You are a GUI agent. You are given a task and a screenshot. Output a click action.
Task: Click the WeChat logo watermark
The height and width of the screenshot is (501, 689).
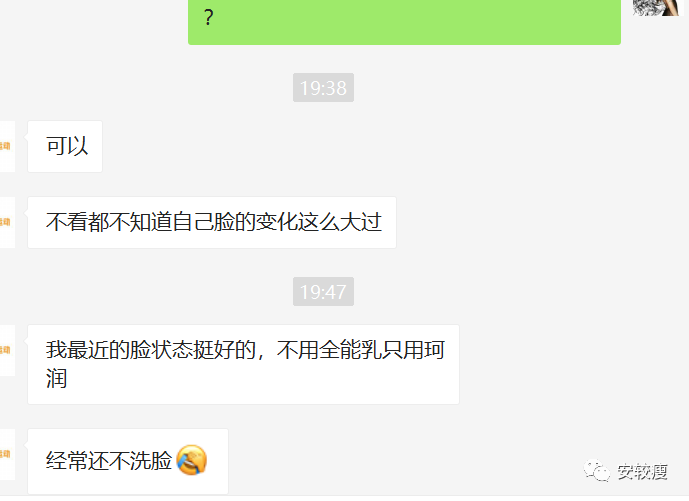(596, 471)
